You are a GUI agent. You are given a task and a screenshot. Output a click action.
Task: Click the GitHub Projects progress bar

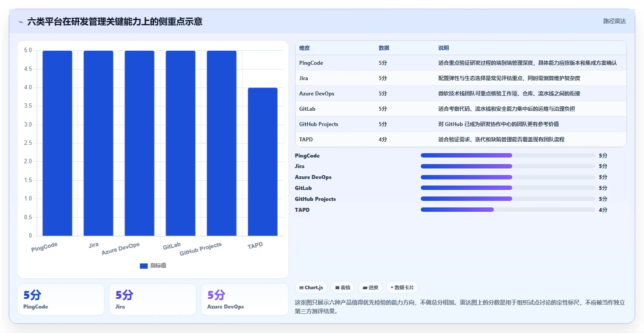tap(508, 199)
